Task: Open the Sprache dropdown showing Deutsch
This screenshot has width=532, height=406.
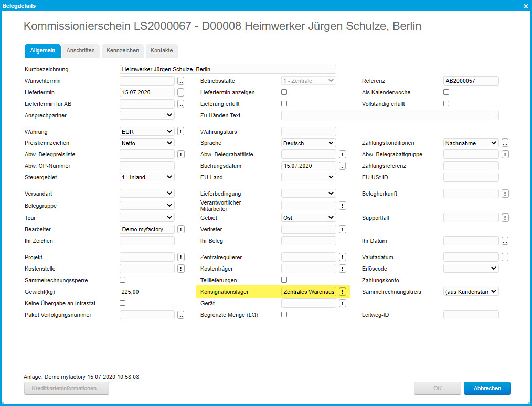Action: [x=308, y=143]
